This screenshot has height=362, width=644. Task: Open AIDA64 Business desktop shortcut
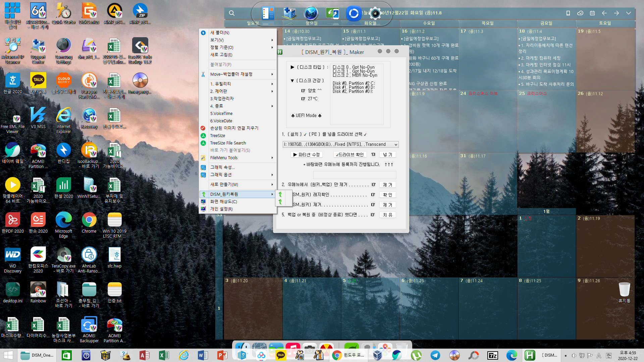click(38, 15)
